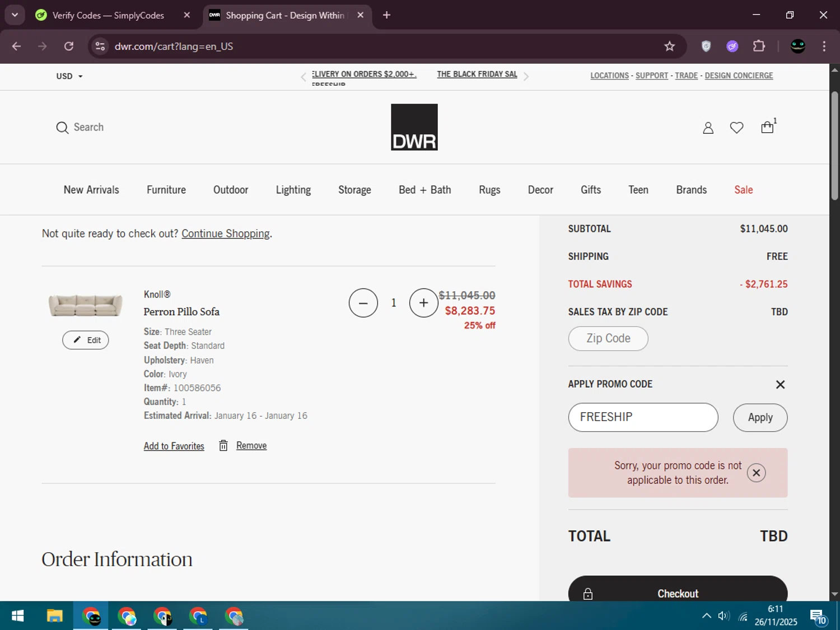840x630 pixels.
Task: Increase sofa quantity with plus button
Action: pos(424,303)
